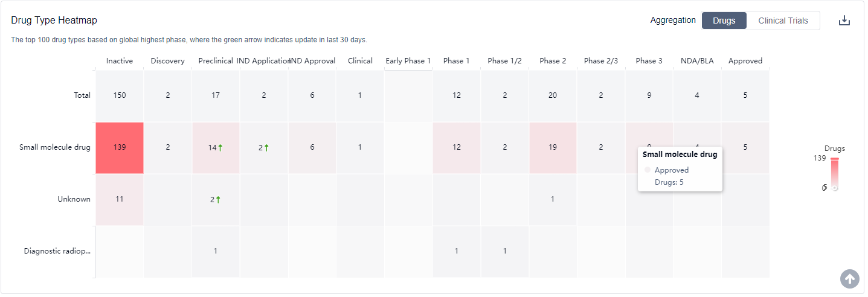
Task: Click green arrow in Small molecule Preclinical cell
Action: (220, 147)
